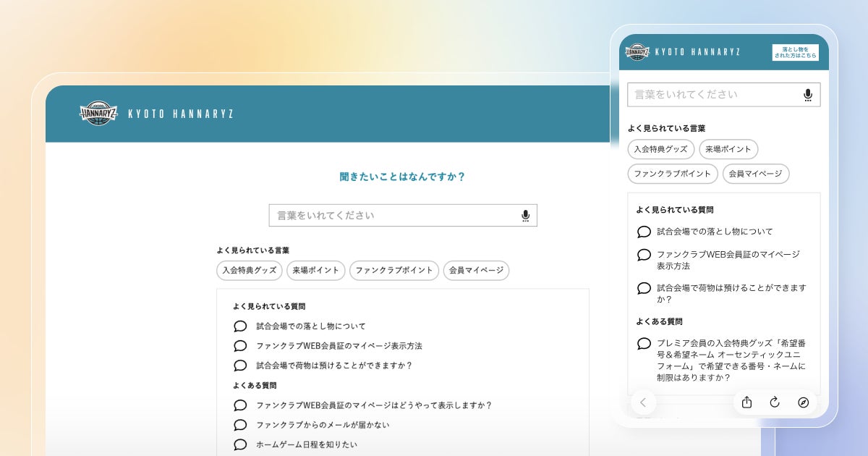Choose the 会員マイページ tag on mobile
The width and height of the screenshot is (868, 456).
pos(756,174)
